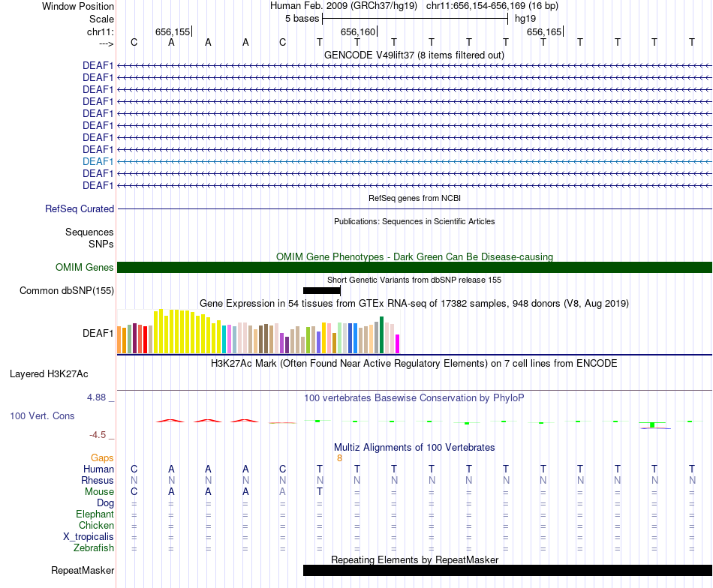The width and height of the screenshot is (713, 588).
Task: Click the SNPs track label
Action: 101,244
